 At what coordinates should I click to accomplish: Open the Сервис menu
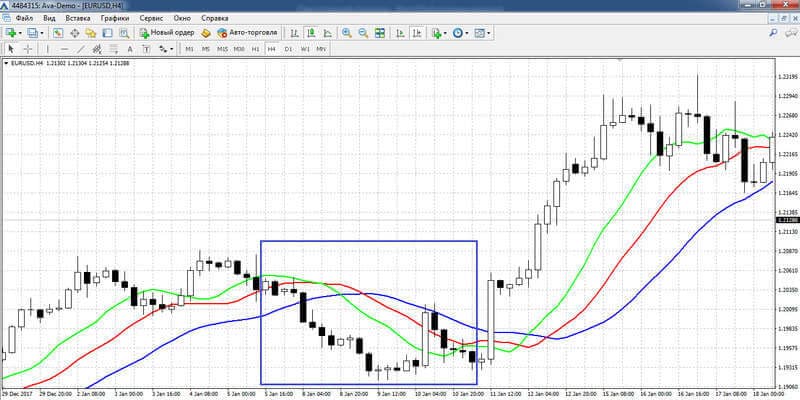151,18
